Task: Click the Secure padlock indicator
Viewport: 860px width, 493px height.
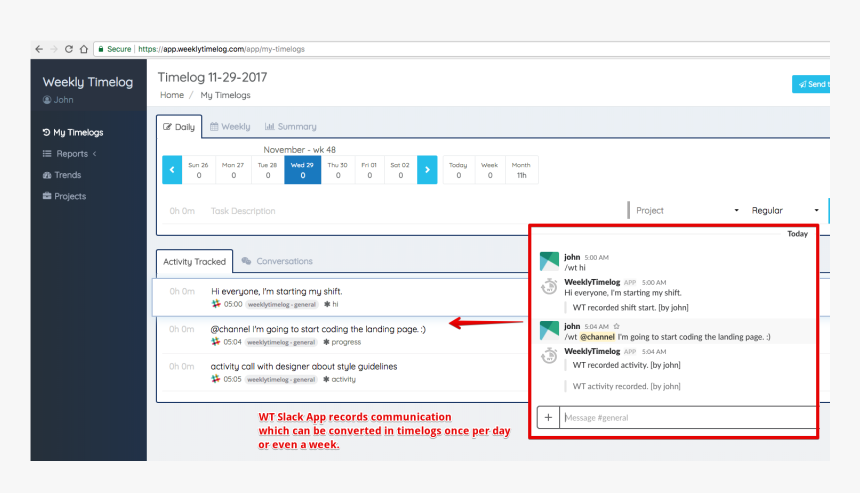Action: [115, 49]
